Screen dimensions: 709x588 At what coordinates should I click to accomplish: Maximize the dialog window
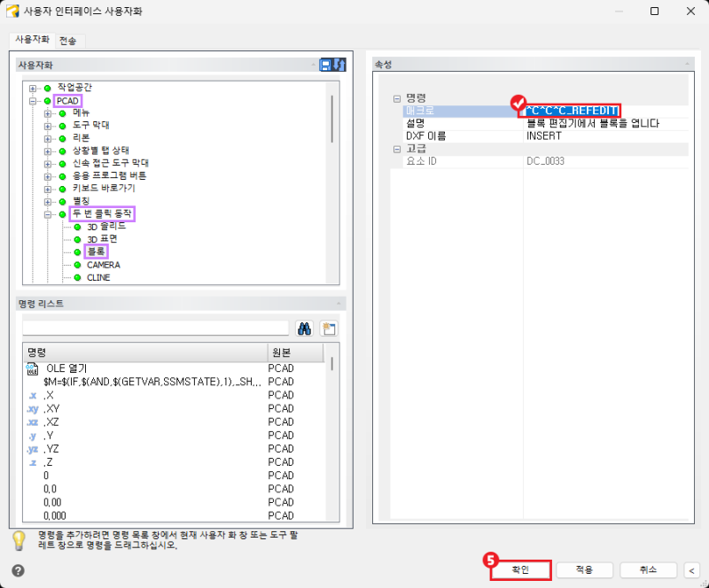point(654,11)
